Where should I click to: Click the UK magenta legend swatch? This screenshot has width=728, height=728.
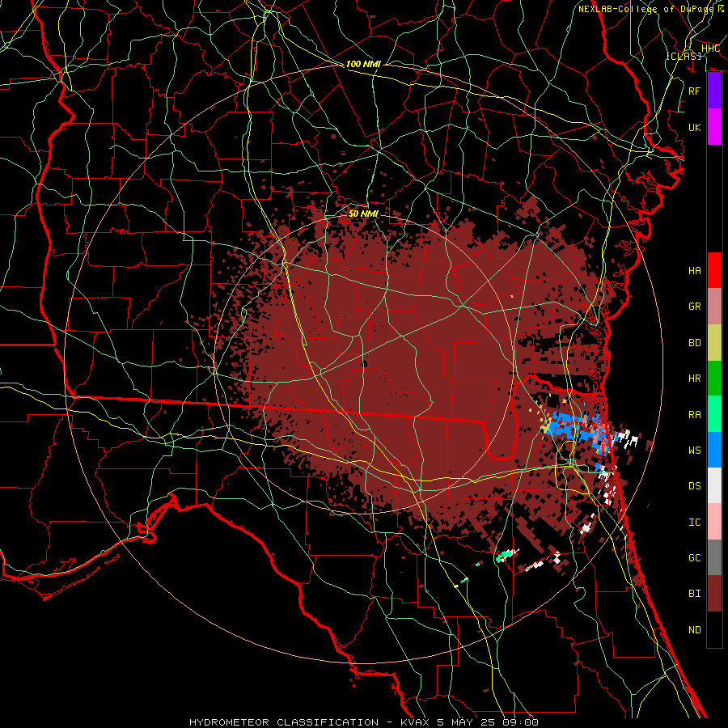pos(714,127)
